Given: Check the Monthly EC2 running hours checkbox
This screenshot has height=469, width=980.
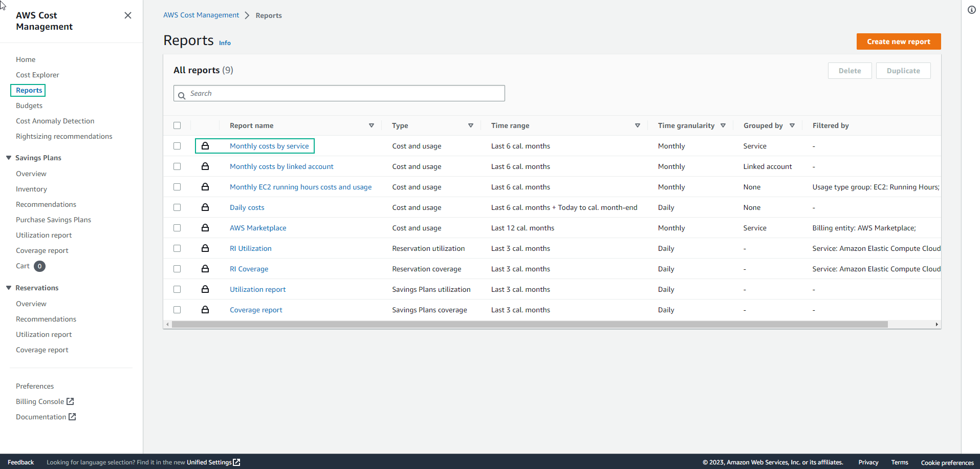Looking at the screenshot, I should (x=177, y=187).
